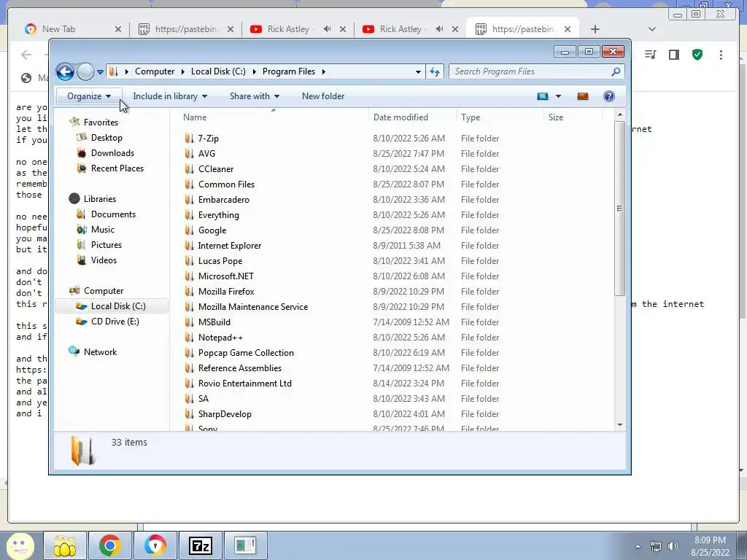
Task: Open Include in library menu
Action: click(x=170, y=96)
